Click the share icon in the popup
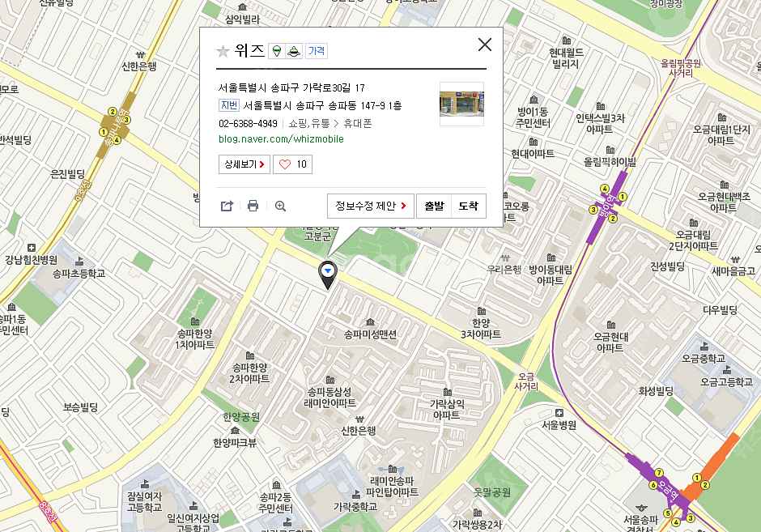761x532 pixels. click(x=227, y=206)
